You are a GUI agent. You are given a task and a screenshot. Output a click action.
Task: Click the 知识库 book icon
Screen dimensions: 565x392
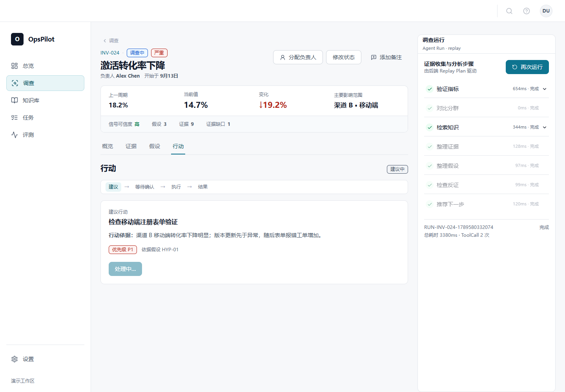tap(15, 100)
